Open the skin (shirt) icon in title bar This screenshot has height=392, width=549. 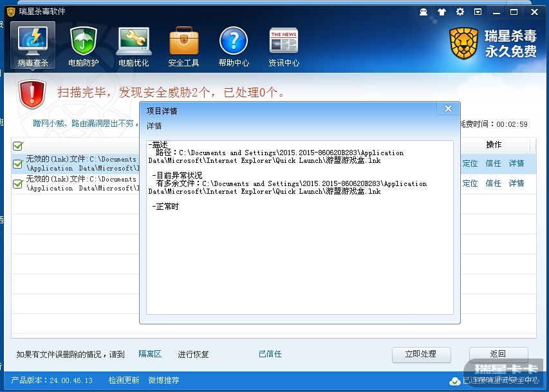click(442, 12)
